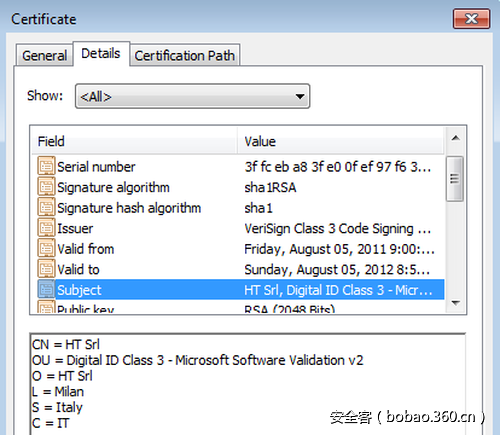Click the Signature algorithm field icon
Screen dimensions: 500x435
(x=46, y=186)
